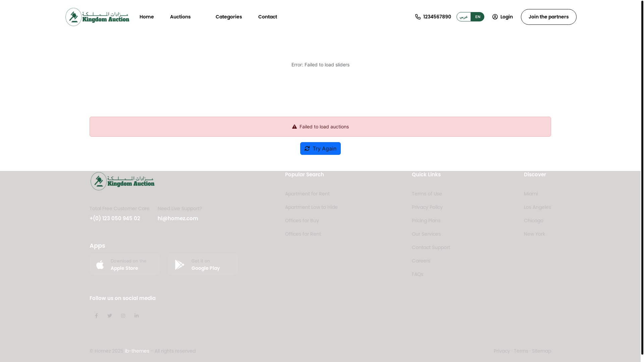This screenshot has height=362, width=644.
Task: Open Offices for Rent link
Action: point(303,234)
